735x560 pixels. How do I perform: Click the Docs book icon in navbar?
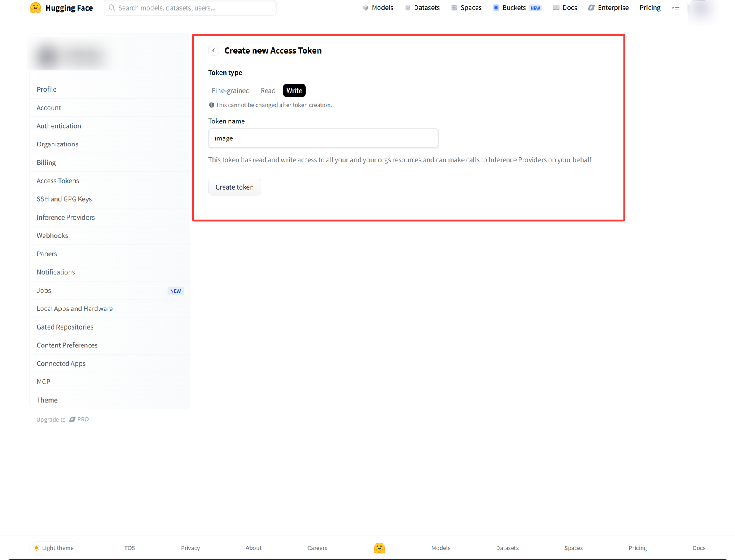click(556, 8)
